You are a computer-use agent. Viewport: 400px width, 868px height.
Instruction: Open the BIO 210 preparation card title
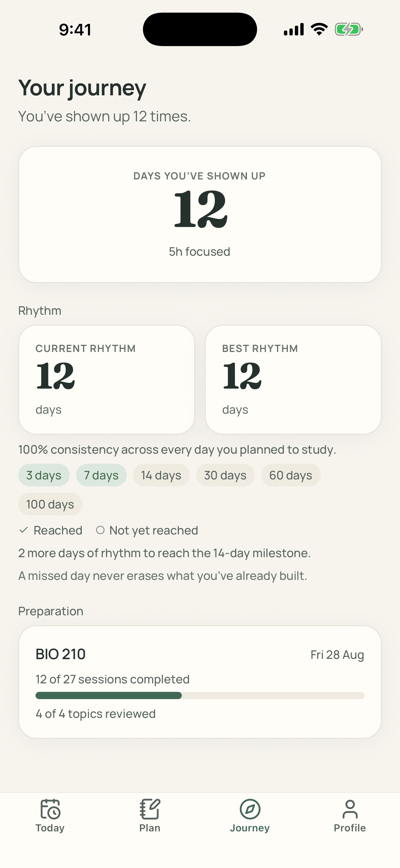click(x=61, y=654)
